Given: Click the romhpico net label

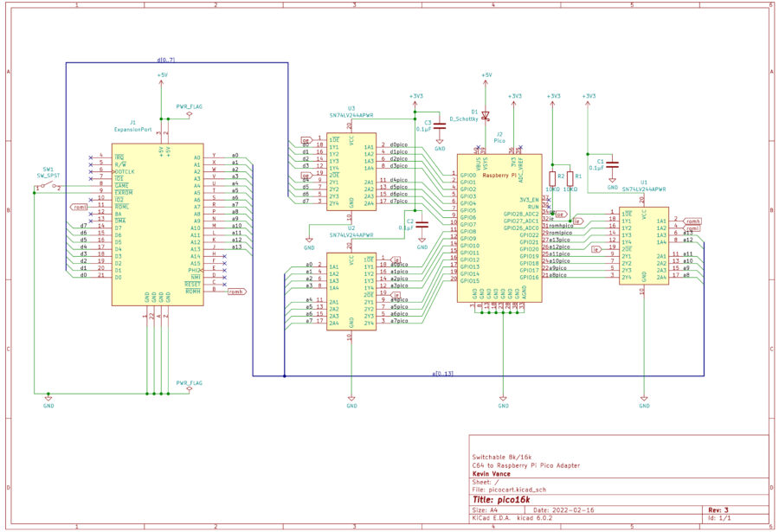Looking at the screenshot, I should [x=561, y=226].
